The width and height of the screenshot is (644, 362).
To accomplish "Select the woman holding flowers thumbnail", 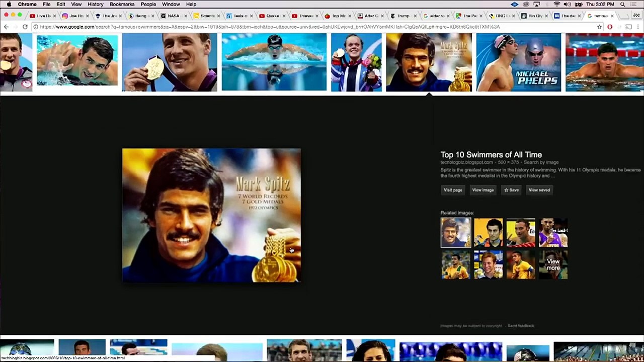I will [356, 62].
